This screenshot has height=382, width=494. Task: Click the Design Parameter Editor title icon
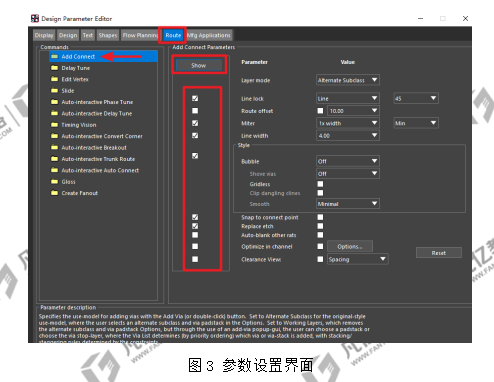(35, 18)
